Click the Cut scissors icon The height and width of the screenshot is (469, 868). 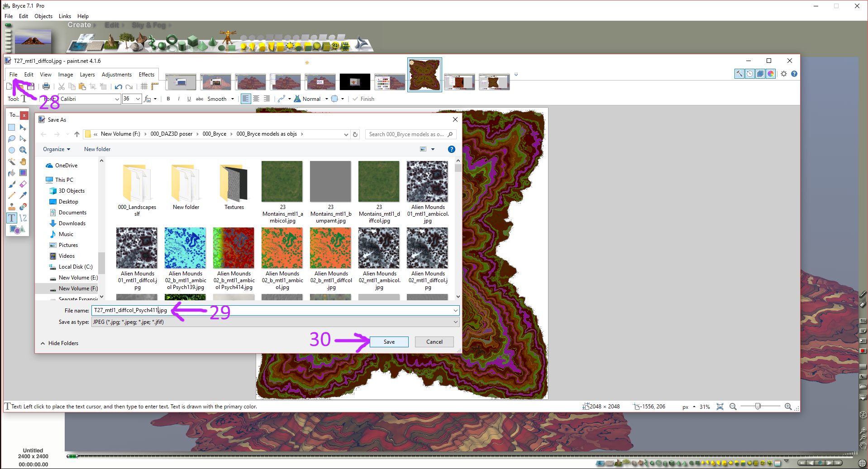coord(61,86)
